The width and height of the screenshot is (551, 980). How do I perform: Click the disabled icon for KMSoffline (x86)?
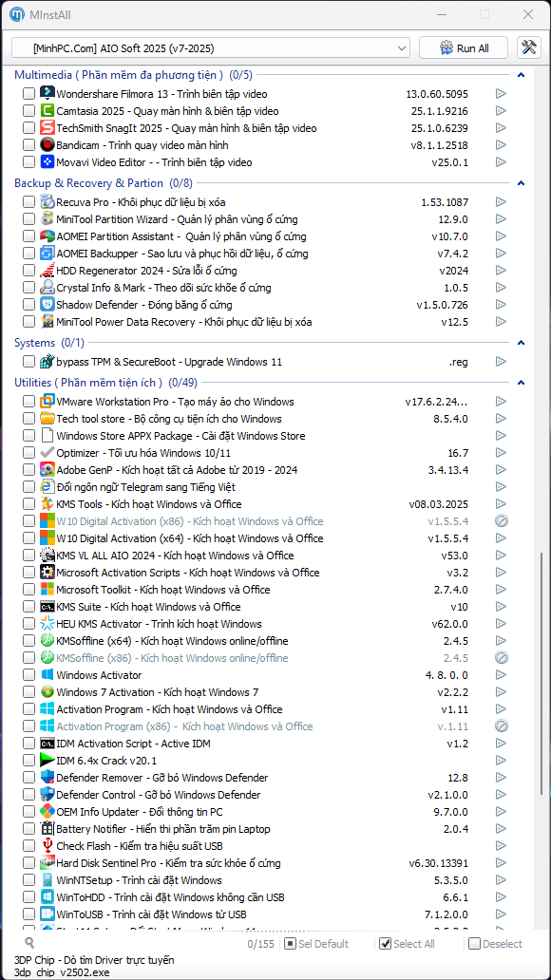pos(501,657)
